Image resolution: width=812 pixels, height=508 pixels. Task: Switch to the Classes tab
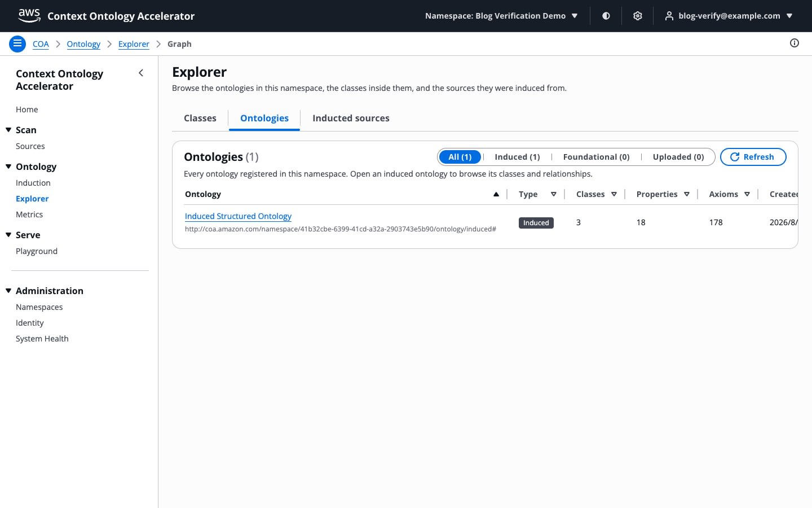click(200, 118)
